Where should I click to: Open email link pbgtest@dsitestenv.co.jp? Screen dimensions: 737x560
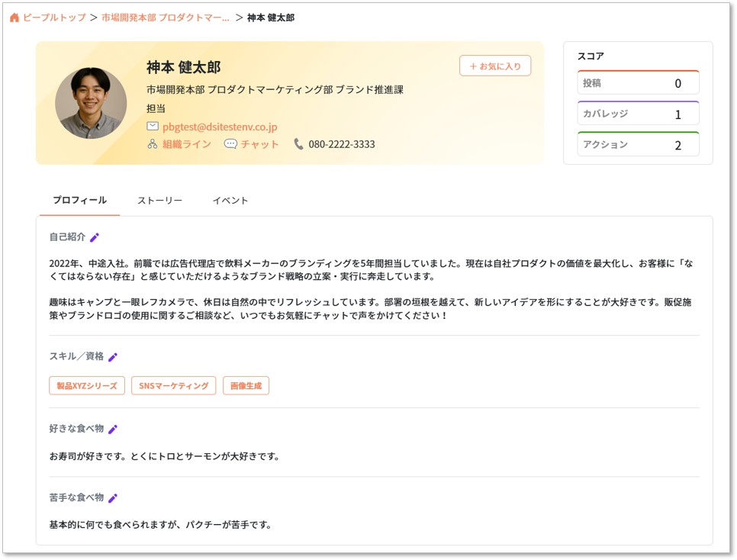point(220,127)
